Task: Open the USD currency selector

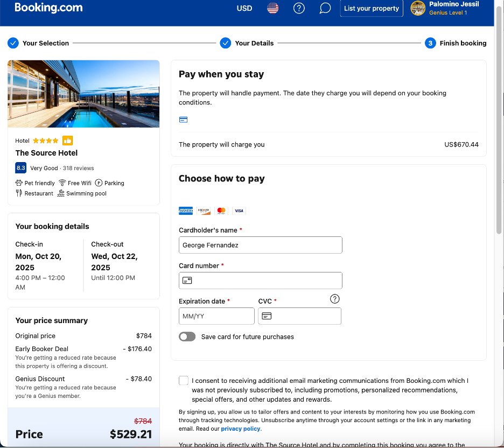Action: tap(244, 8)
